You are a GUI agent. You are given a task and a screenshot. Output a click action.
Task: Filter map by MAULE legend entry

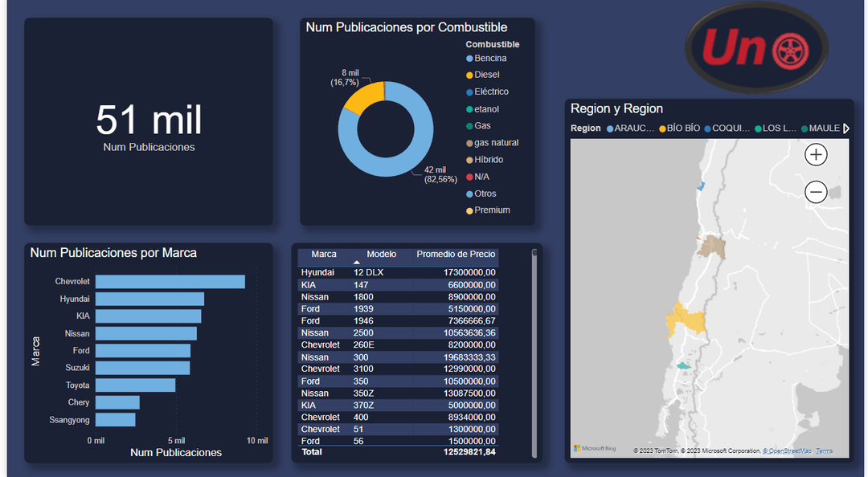(820, 128)
